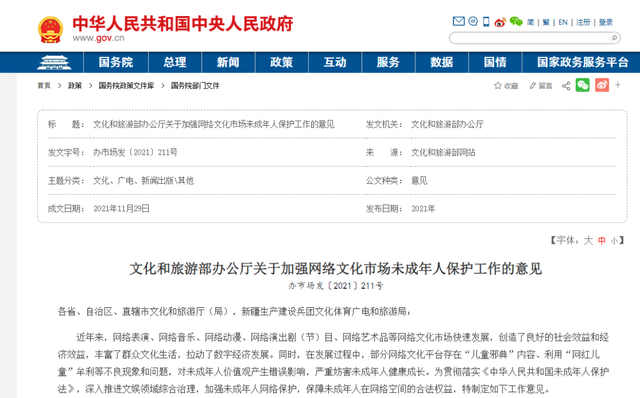This screenshot has height=398, width=640.
Task: Open the email envelope icon in header
Action: (459, 21)
